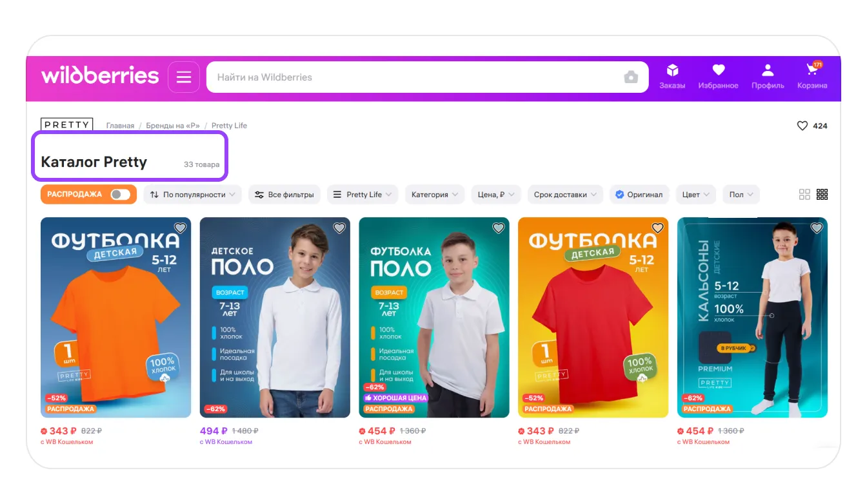Open the Категория dropdown filter
This screenshot has width=867, height=504.
435,195
